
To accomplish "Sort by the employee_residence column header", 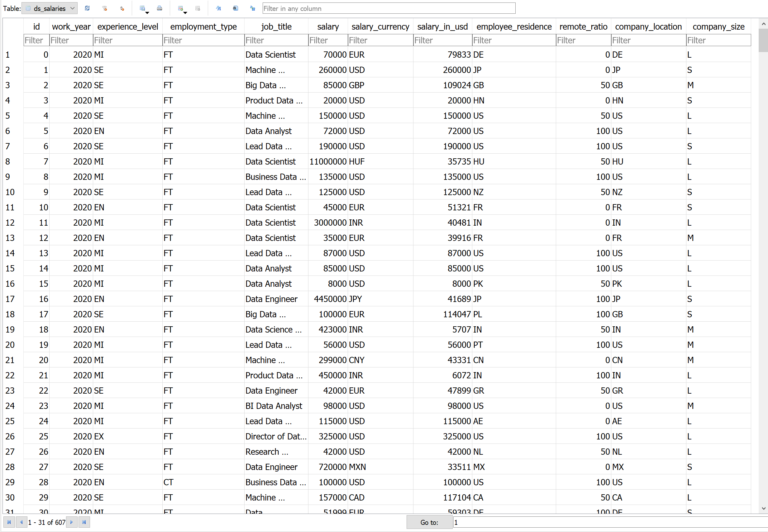I will 514,27.
